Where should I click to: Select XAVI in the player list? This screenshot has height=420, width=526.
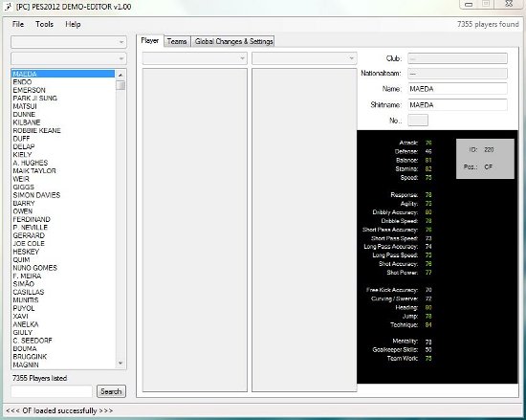coord(63,316)
